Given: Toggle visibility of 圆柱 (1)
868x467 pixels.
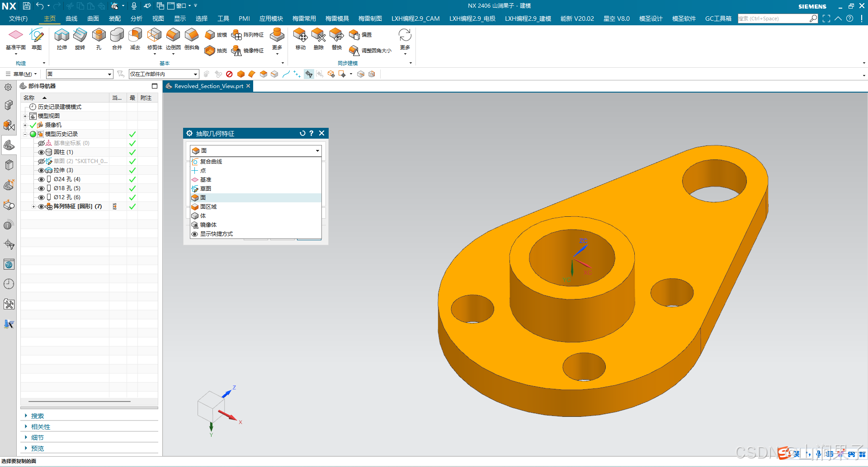Looking at the screenshot, I should coord(42,152).
